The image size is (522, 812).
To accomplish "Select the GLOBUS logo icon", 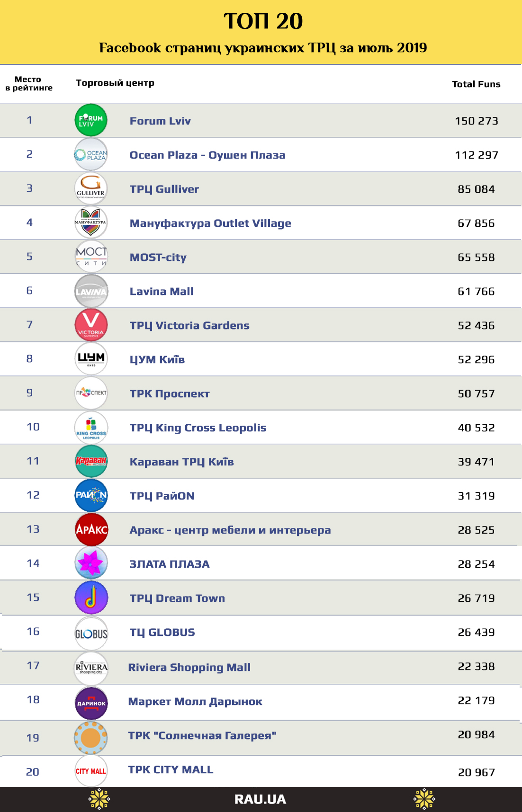I will (x=91, y=633).
